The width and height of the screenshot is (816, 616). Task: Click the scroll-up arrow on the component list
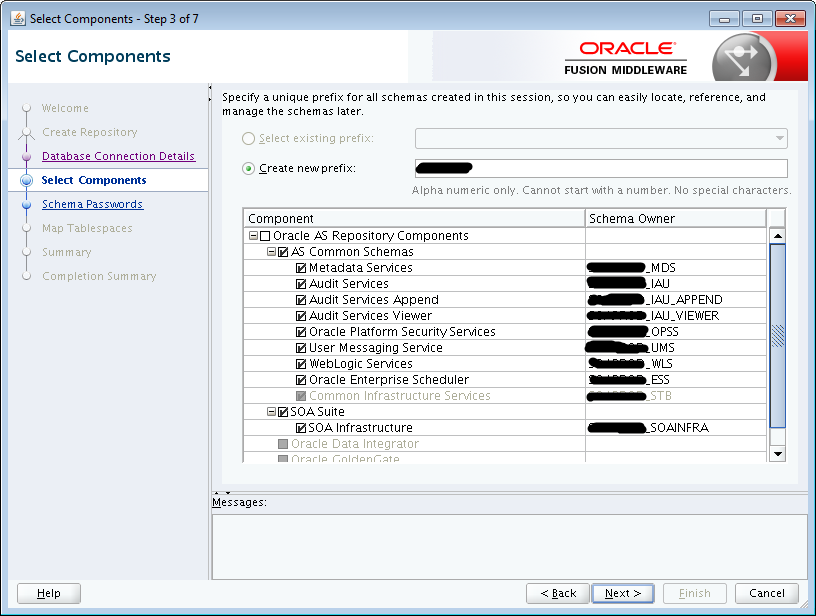(779, 236)
